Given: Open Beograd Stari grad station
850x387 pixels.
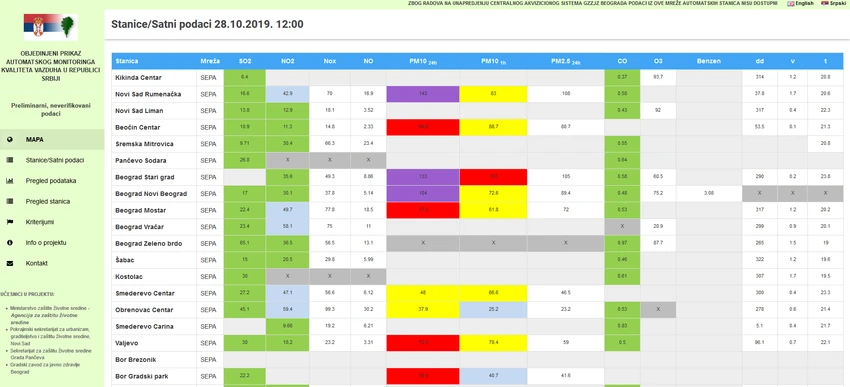Looking at the screenshot, I should coord(144,177).
